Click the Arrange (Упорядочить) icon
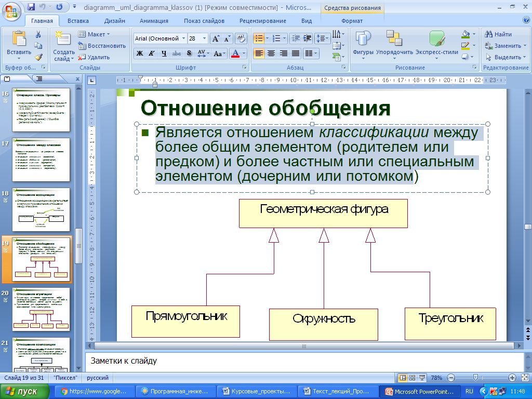This screenshot has width=532, height=399. 394,43
